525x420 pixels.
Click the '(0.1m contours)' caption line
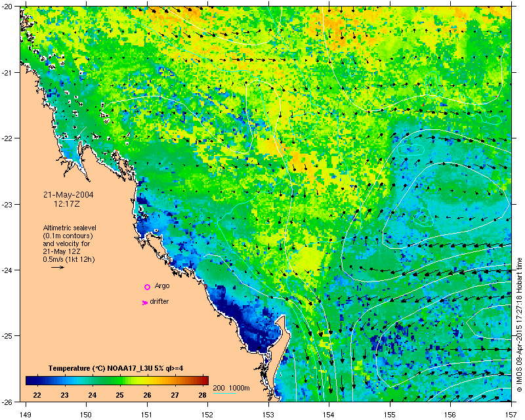click(x=68, y=236)
